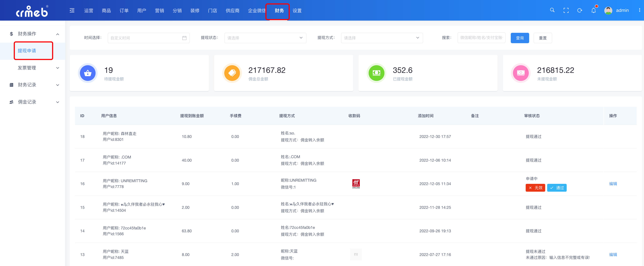Screen dimensions: 644x266
Task: Click the 查询 button
Action: (x=520, y=38)
